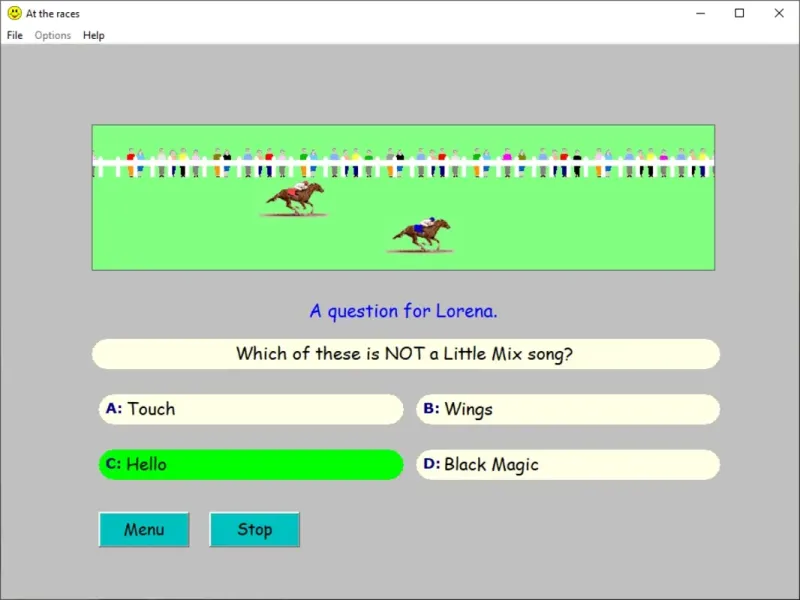
Task: Open the File menu
Action: [x=15, y=35]
